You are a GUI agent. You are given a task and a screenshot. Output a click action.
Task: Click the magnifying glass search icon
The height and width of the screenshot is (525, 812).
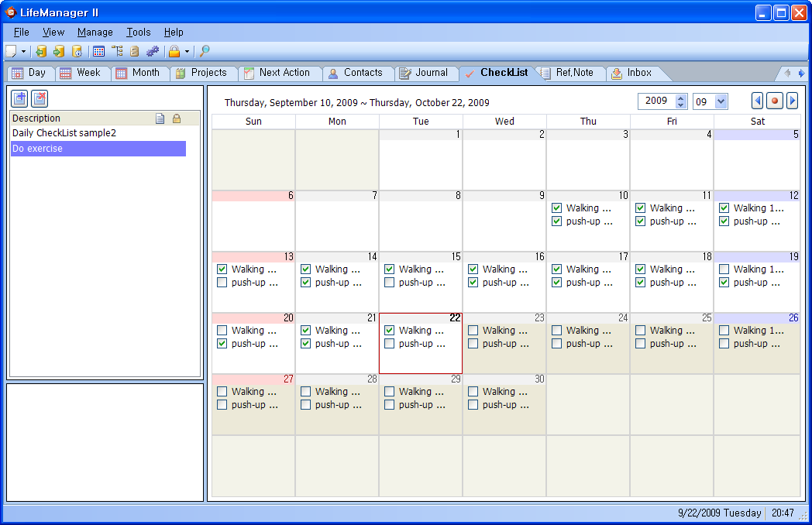point(205,51)
